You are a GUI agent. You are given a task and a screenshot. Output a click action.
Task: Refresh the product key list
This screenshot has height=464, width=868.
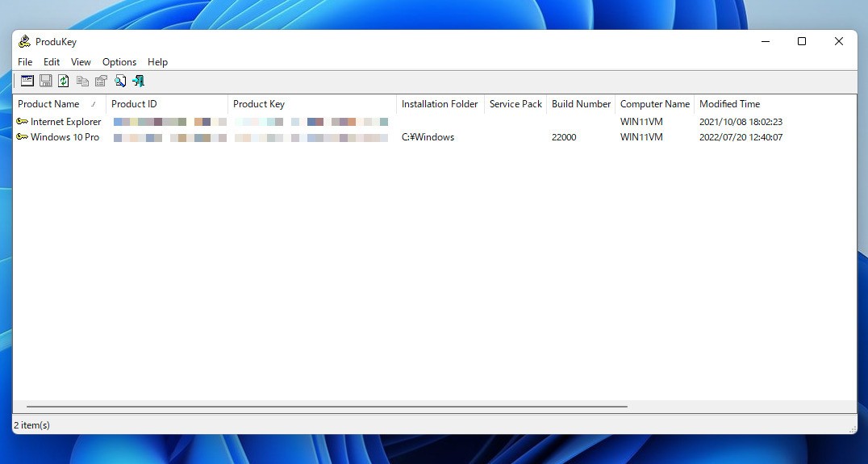[64, 81]
